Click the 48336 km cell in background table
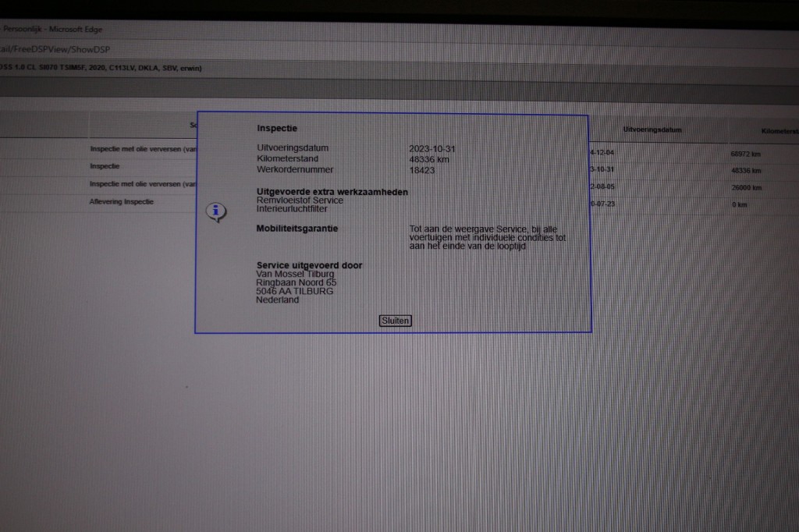This screenshot has width=799, height=532. tap(745, 170)
